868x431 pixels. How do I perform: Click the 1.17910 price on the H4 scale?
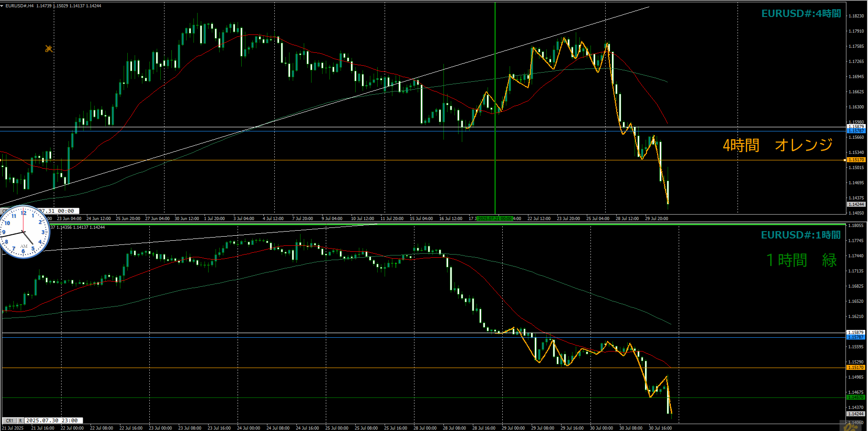(856, 31)
